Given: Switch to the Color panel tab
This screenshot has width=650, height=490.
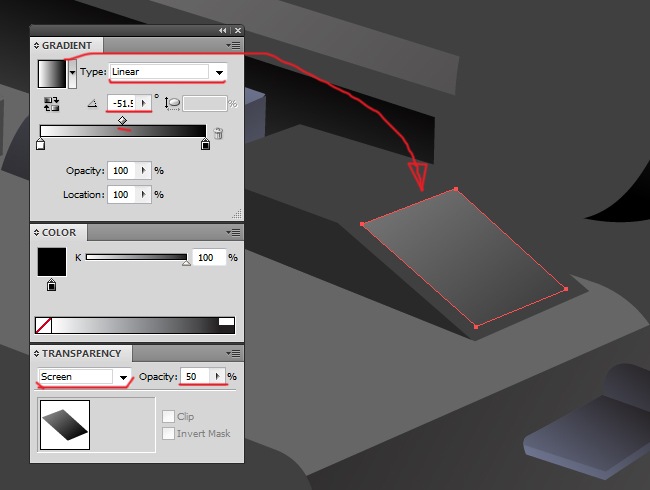Looking at the screenshot, I should click(59, 233).
